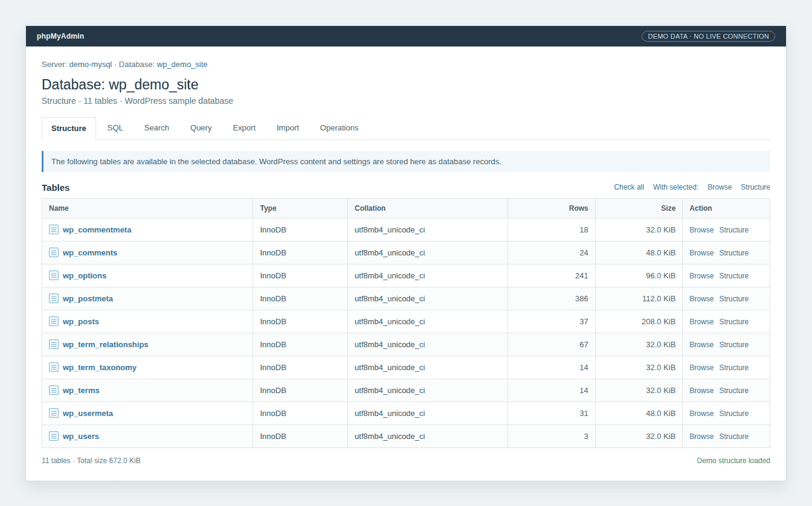Click the table icon beside wp_term_relationships
The image size is (812, 506).
[54, 344]
